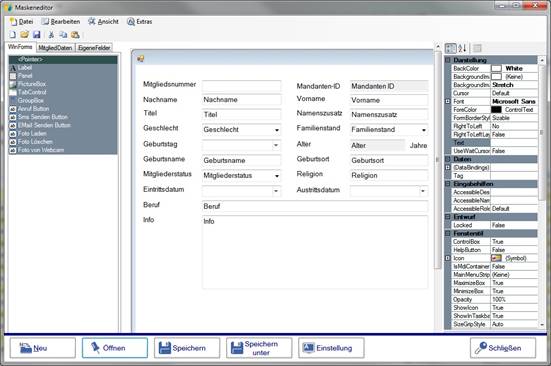This screenshot has width=551, height=366.
Task: Click the Save floppy-disk toolbar icon
Action: 37,34
